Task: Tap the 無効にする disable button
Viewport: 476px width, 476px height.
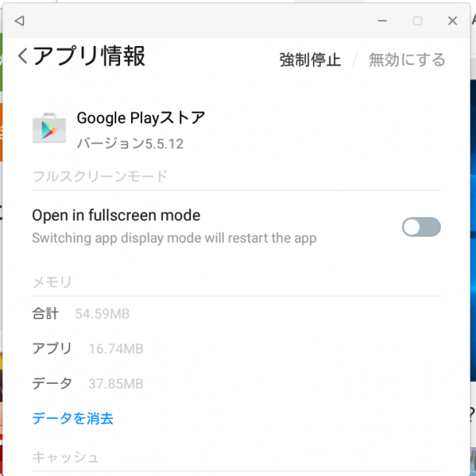Action: pos(407,59)
